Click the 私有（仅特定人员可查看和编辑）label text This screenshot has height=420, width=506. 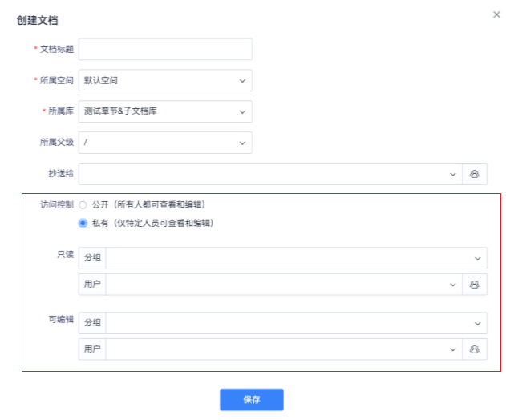152,223
